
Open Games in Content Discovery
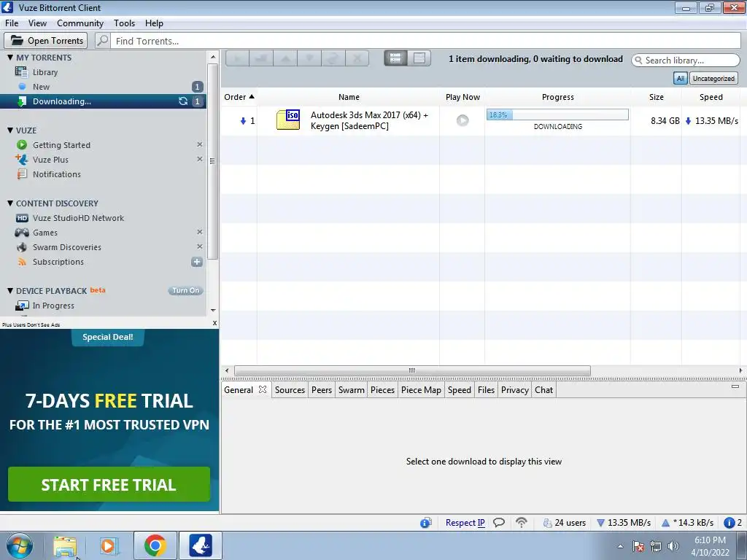point(44,233)
